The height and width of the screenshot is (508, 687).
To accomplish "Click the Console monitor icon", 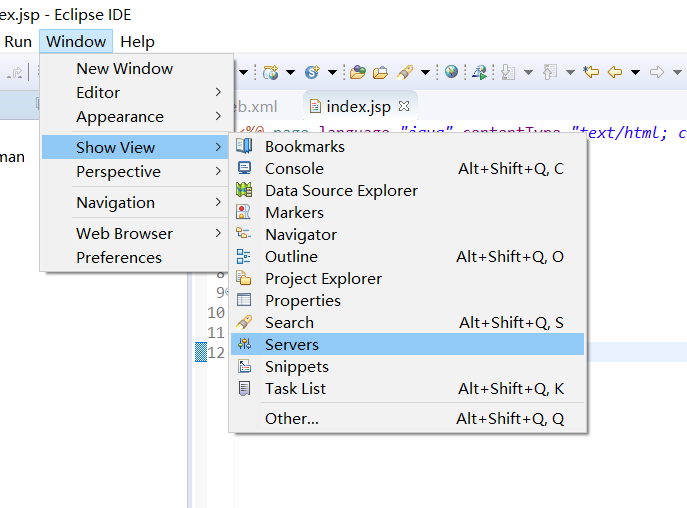I will (244, 168).
